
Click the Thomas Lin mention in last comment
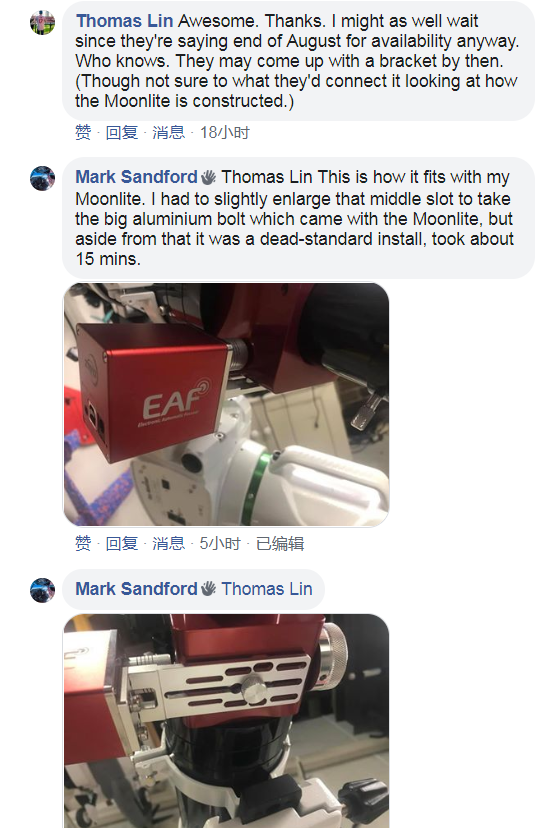tap(267, 589)
